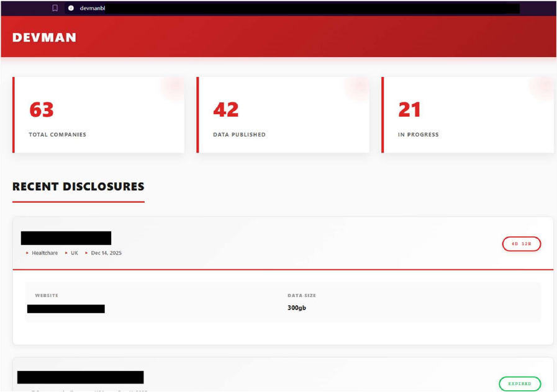Image resolution: width=557 pixels, height=392 pixels.
Task: Click the faded icon on Data Published card
Action: pyautogui.click(x=359, y=87)
